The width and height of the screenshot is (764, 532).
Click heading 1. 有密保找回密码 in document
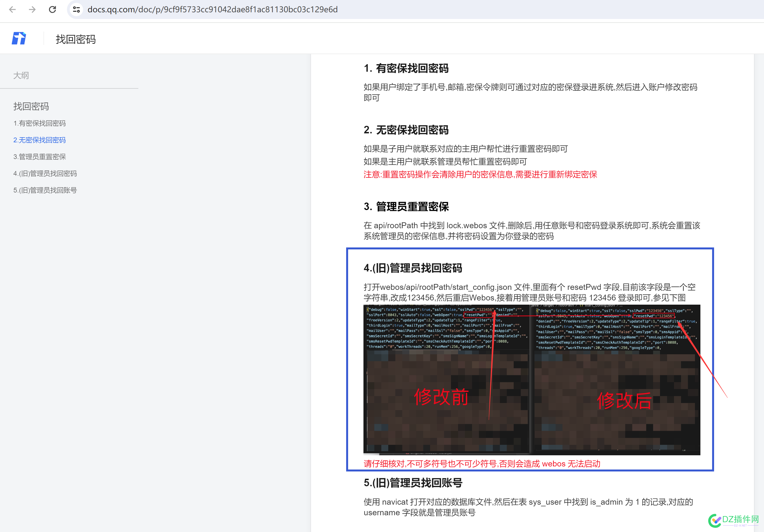pyautogui.click(x=406, y=69)
